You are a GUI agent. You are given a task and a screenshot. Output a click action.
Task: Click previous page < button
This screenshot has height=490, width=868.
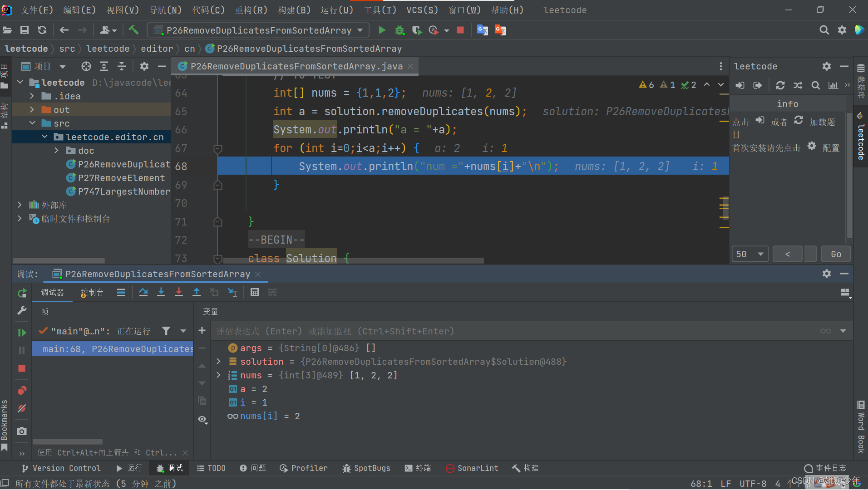788,254
